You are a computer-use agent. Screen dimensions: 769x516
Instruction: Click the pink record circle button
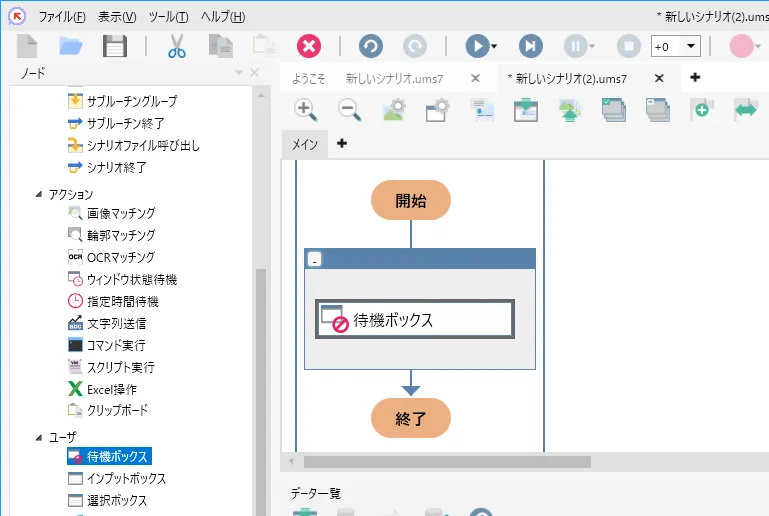[741, 46]
